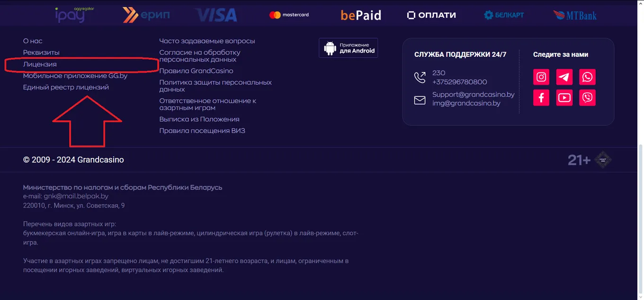Open the Telegram social icon
The image size is (644, 300).
564,77
